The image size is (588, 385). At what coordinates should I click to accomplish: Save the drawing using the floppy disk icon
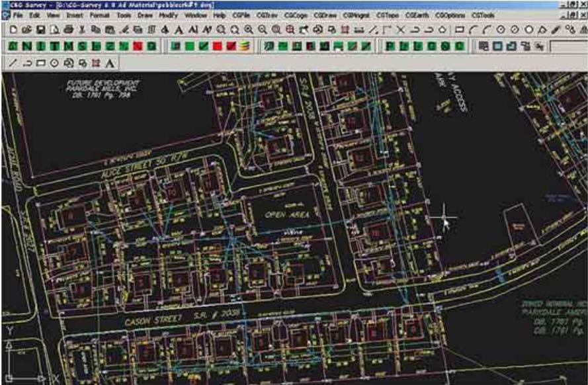(x=40, y=30)
